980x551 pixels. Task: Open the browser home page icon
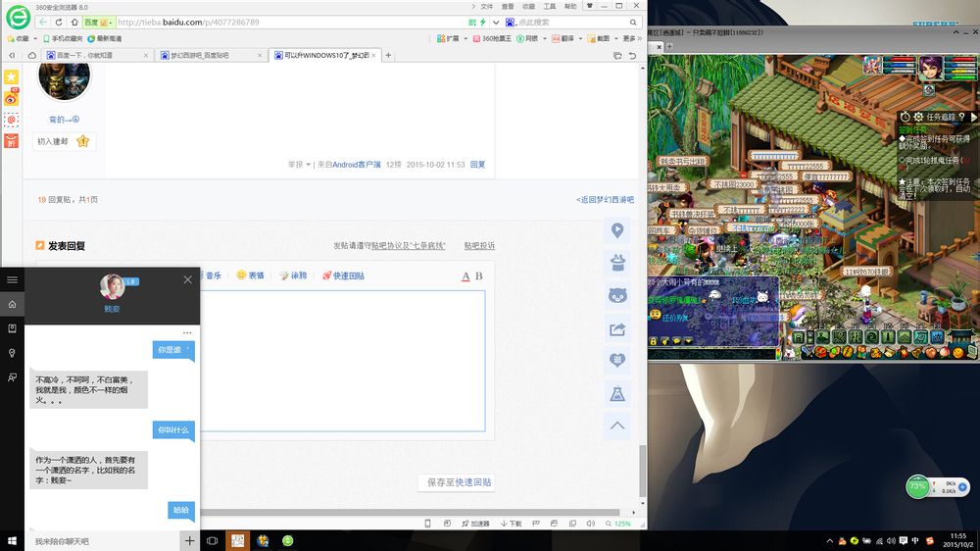tap(74, 22)
